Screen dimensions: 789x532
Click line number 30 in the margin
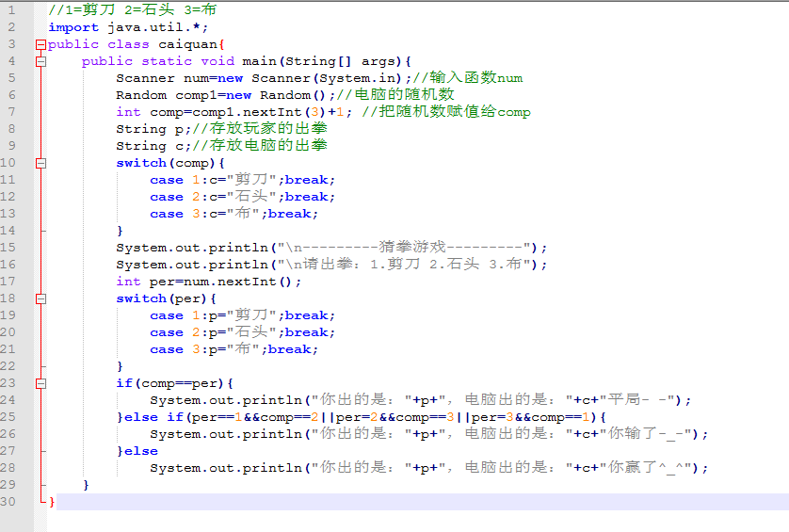8,502
